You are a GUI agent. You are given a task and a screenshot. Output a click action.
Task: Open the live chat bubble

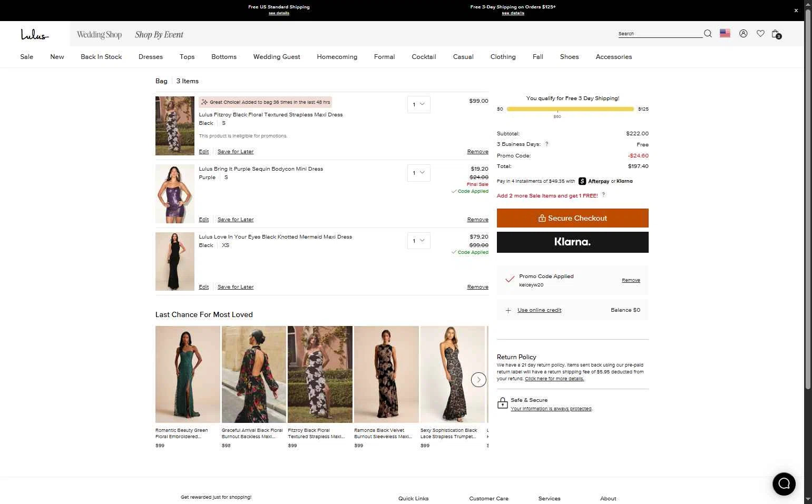pyautogui.click(x=784, y=483)
